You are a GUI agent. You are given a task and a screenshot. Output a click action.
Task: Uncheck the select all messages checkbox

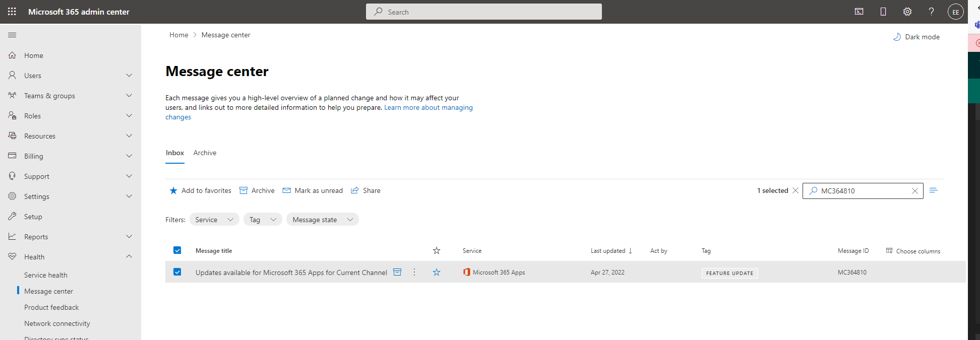pos(177,250)
